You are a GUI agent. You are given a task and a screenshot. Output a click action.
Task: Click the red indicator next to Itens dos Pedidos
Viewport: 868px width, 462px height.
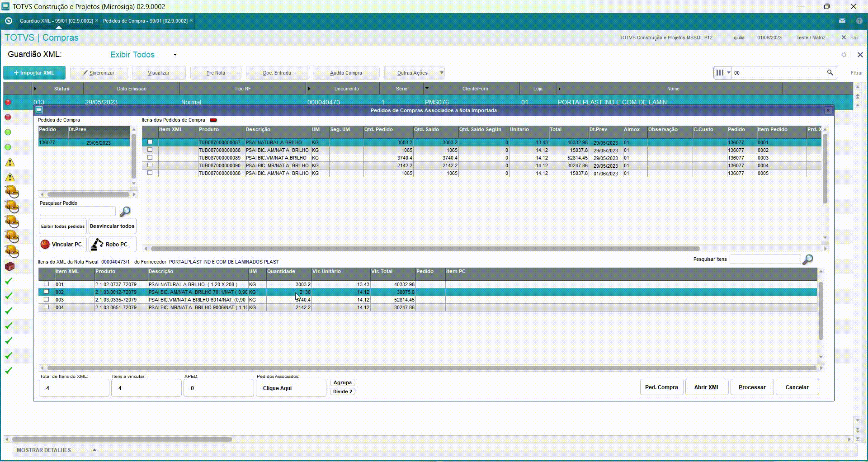pyautogui.click(x=213, y=120)
